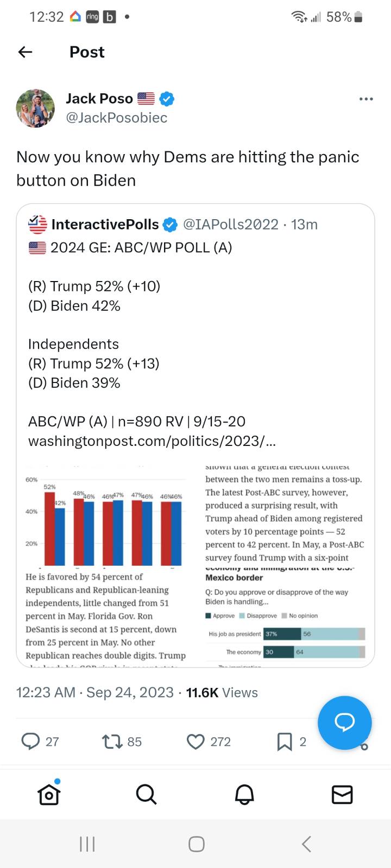Image resolution: width=391 pixels, height=868 pixels.
Task: Tap the reply speech bubble icon
Action: point(30,741)
